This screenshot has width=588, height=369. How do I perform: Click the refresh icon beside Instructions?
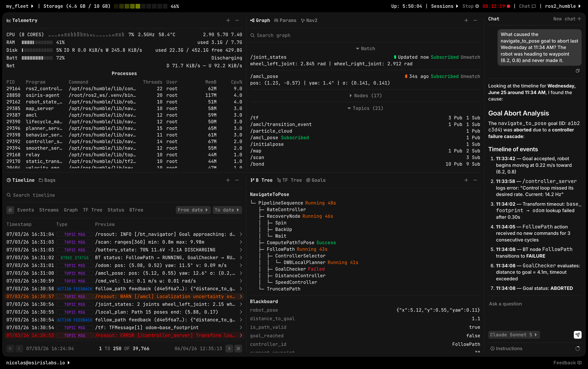click(577, 349)
